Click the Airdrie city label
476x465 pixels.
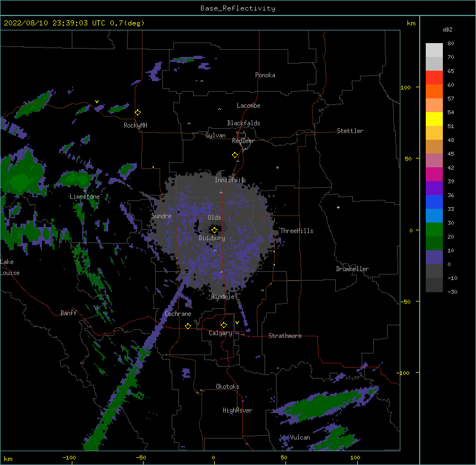[223, 297]
